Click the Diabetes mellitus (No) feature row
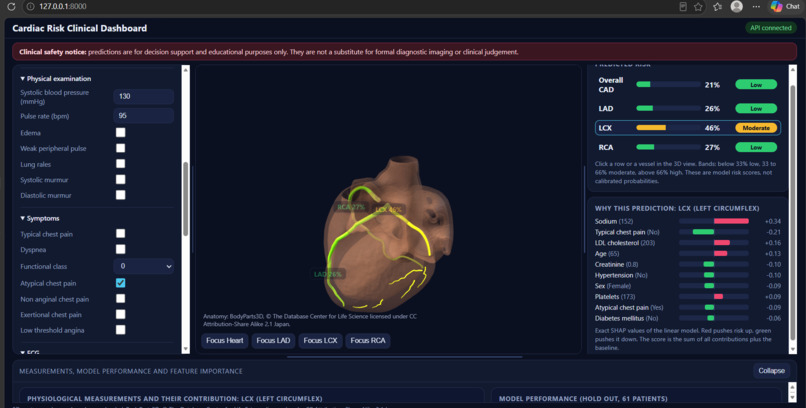This screenshot has height=408, width=806. click(x=688, y=318)
